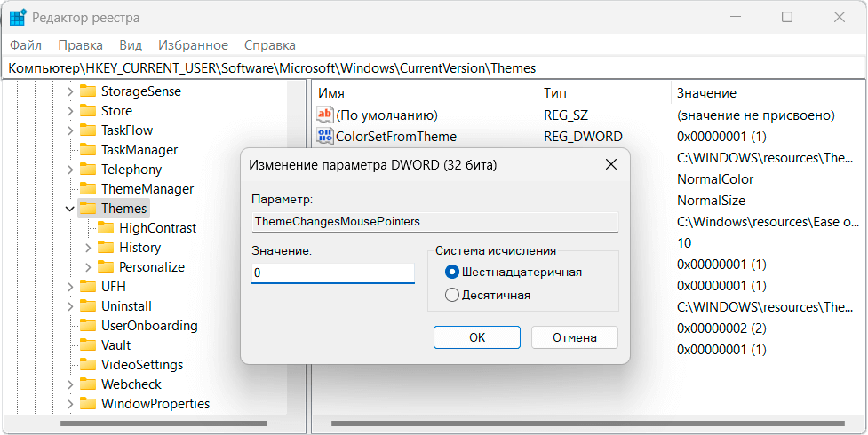The width and height of the screenshot is (868, 435).
Task: Click the values pane horizontal scrollbar
Action: pyautogui.click(x=588, y=423)
